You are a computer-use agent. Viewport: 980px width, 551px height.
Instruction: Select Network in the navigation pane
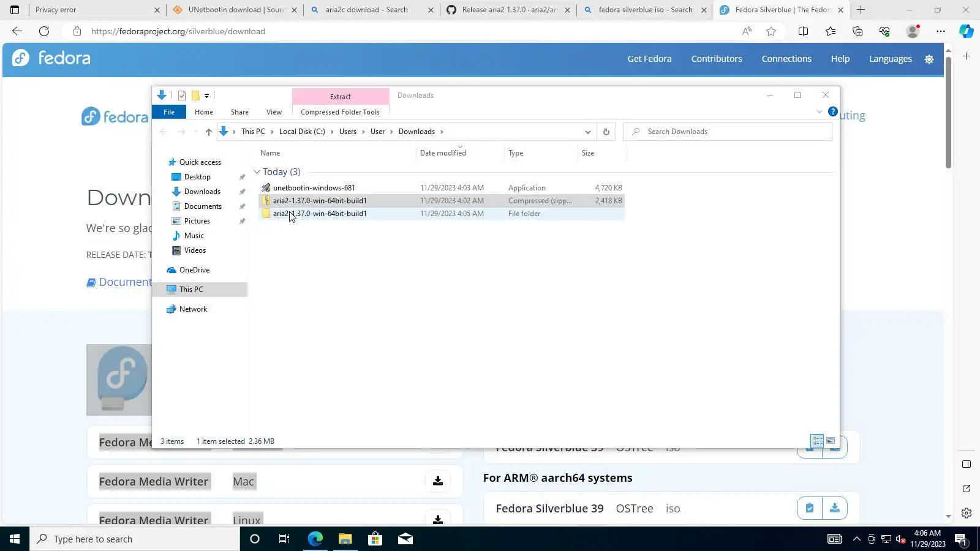193,309
